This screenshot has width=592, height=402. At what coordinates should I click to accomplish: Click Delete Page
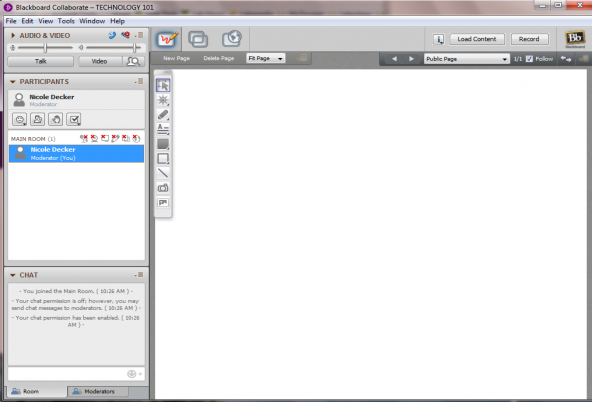tap(219, 59)
